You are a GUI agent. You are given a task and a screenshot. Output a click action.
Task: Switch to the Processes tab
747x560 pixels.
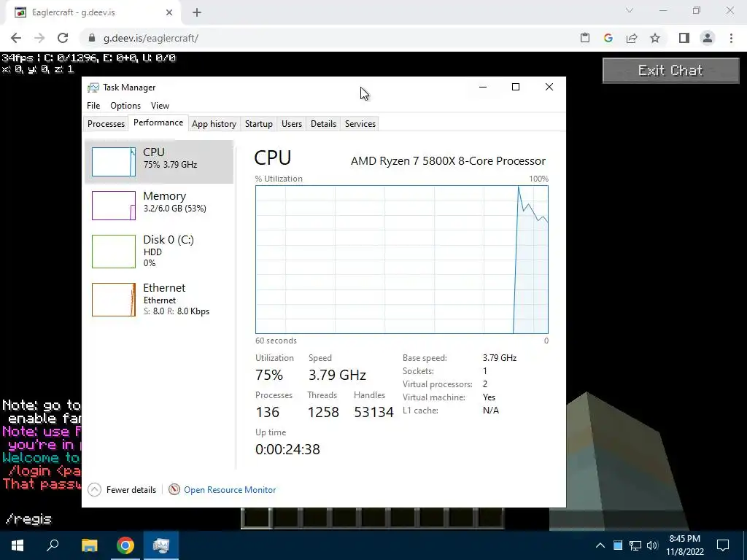[106, 124]
